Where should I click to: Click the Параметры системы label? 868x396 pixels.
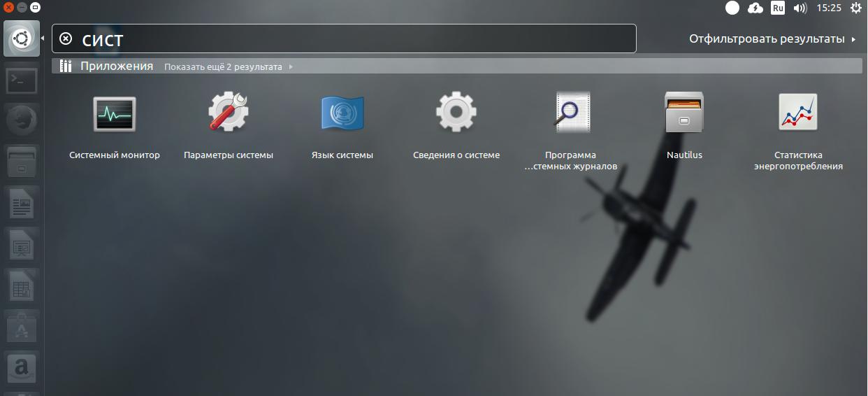tap(229, 155)
